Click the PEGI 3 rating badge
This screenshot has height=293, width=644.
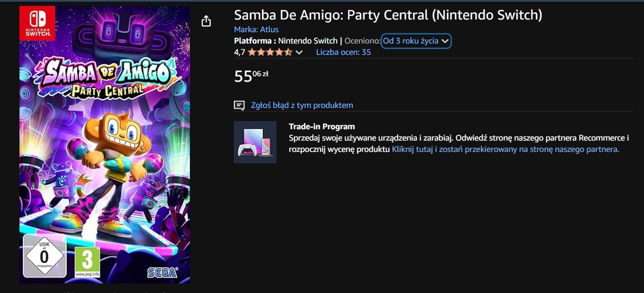tap(87, 262)
